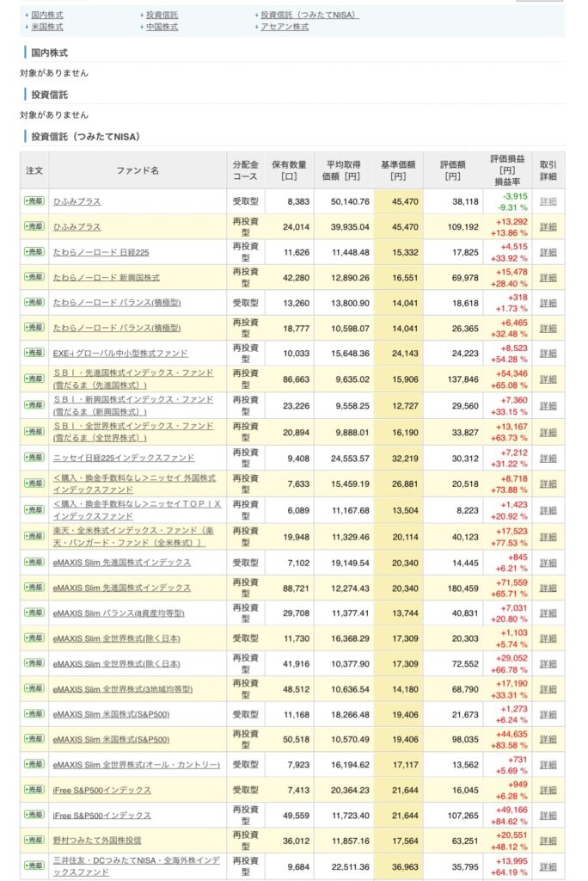The width and height of the screenshot is (588, 881).
Task: Open たわらノーロード 日経225 fund page
Action: coord(101,252)
